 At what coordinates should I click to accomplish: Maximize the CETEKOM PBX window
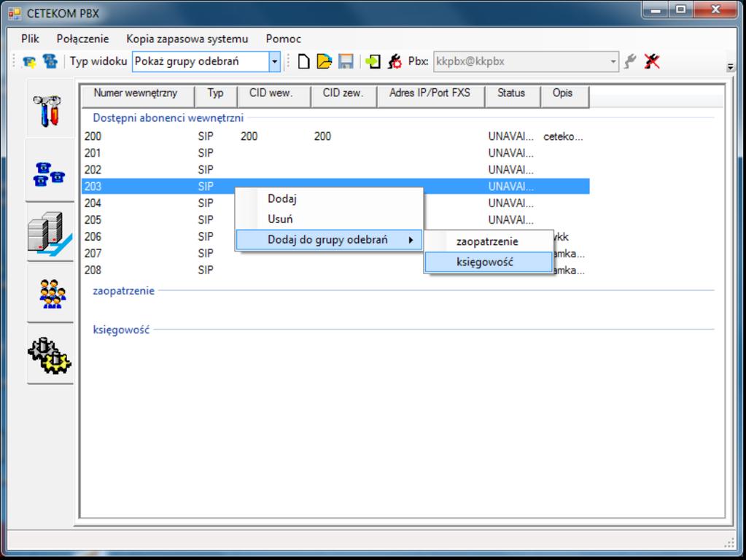click(681, 10)
